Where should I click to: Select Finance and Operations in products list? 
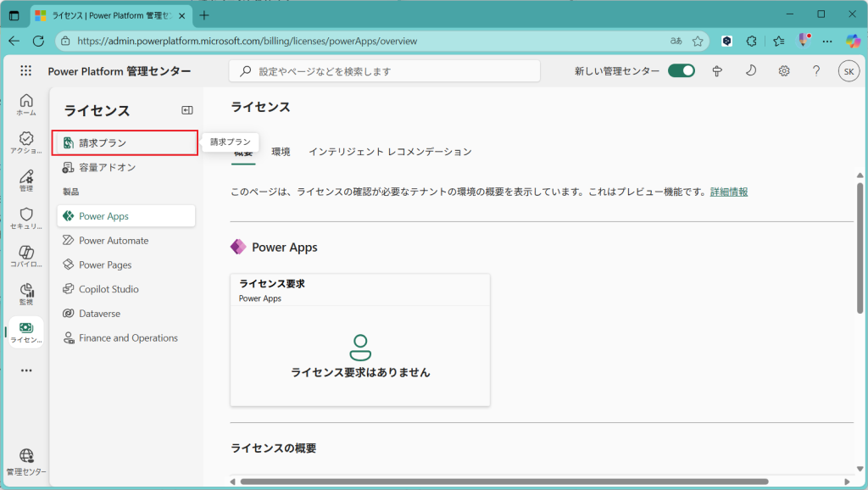(126, 337)
